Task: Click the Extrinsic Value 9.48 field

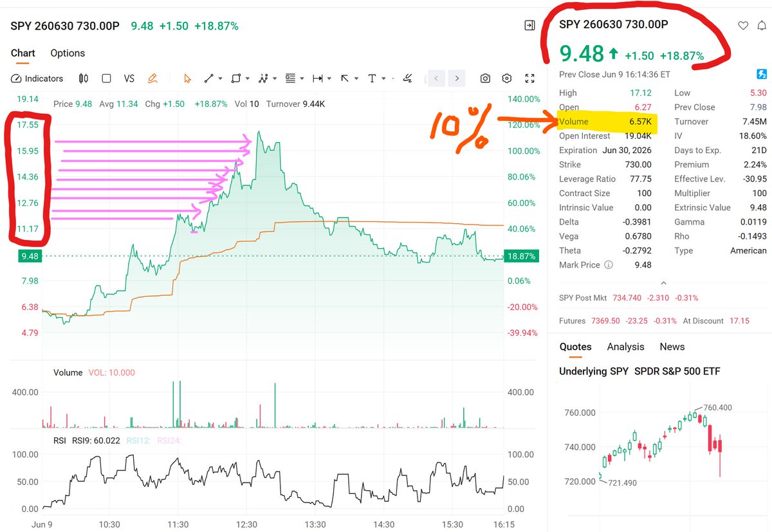Action: [721, 207]
